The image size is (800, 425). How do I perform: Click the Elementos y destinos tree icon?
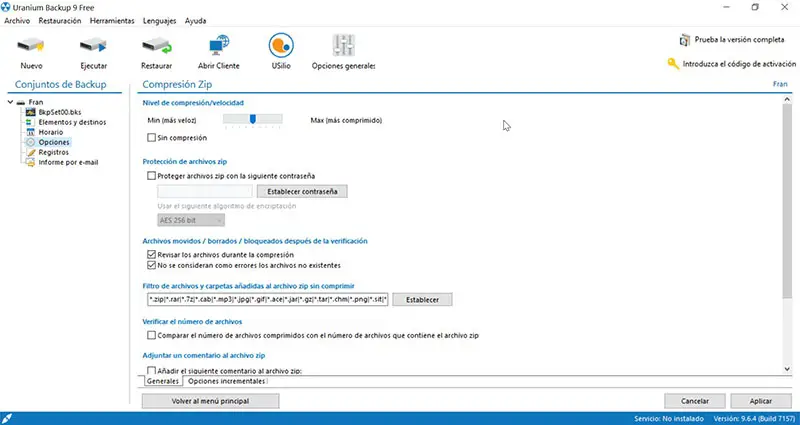[30, 122]
